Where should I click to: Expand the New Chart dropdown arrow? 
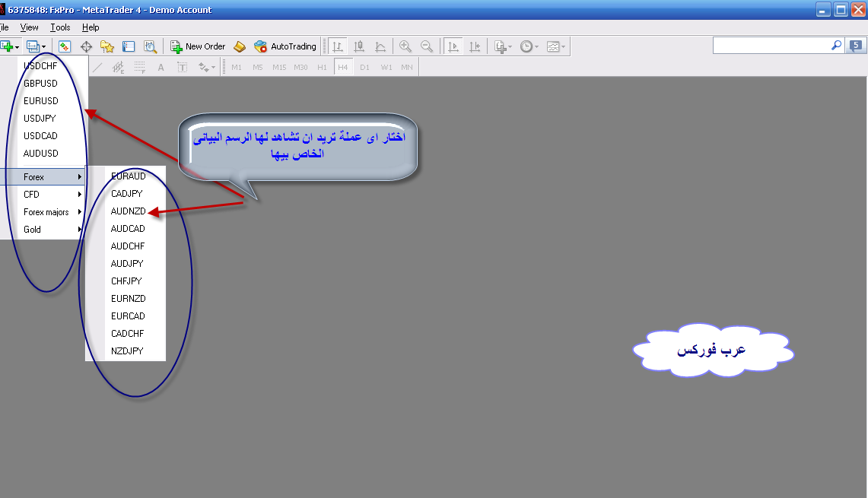click(17, 47)
